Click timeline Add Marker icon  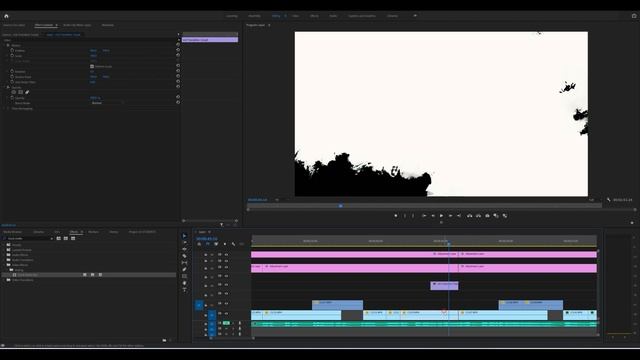tap(224, 244)
